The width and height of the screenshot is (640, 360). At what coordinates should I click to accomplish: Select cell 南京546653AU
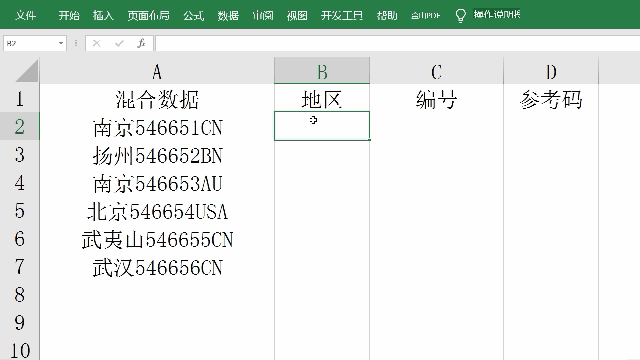[157, 183]
